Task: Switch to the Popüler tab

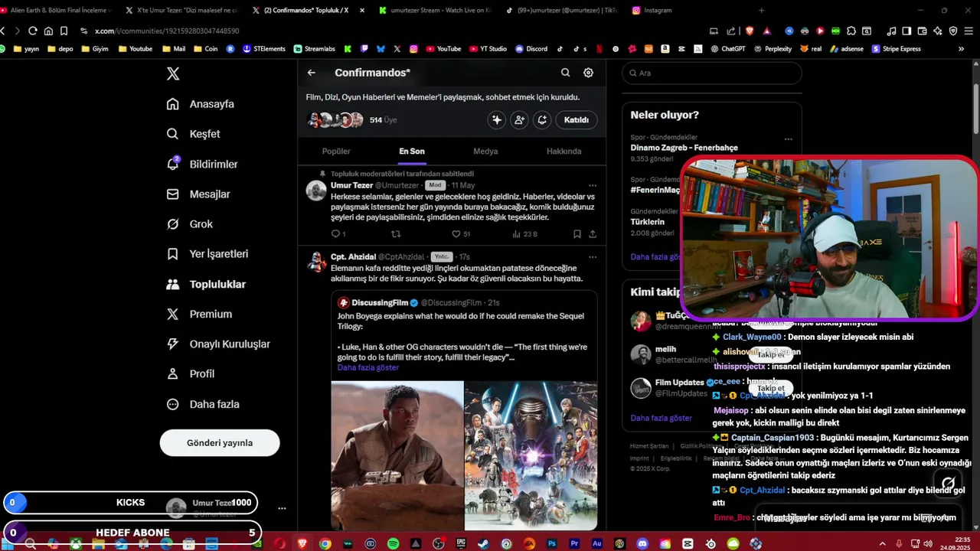Action: click(x=336, y=152)
